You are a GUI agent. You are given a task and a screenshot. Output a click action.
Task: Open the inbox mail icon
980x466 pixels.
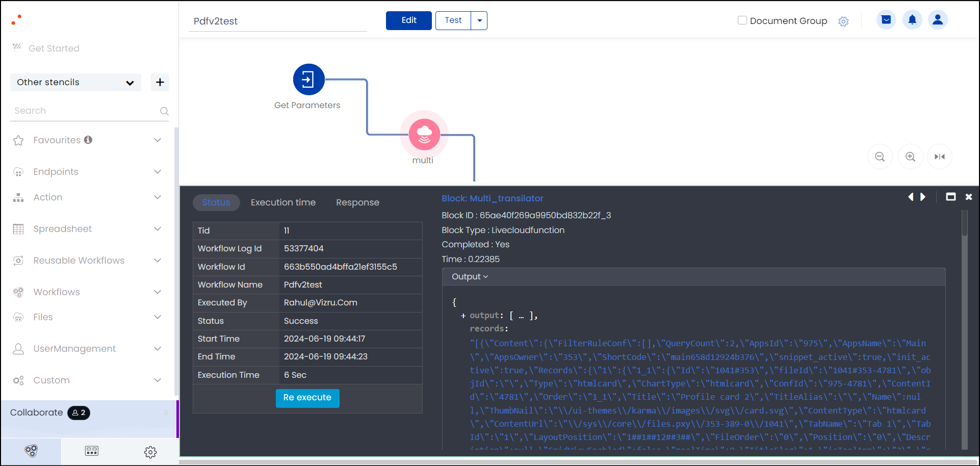[x=886, y=20]
